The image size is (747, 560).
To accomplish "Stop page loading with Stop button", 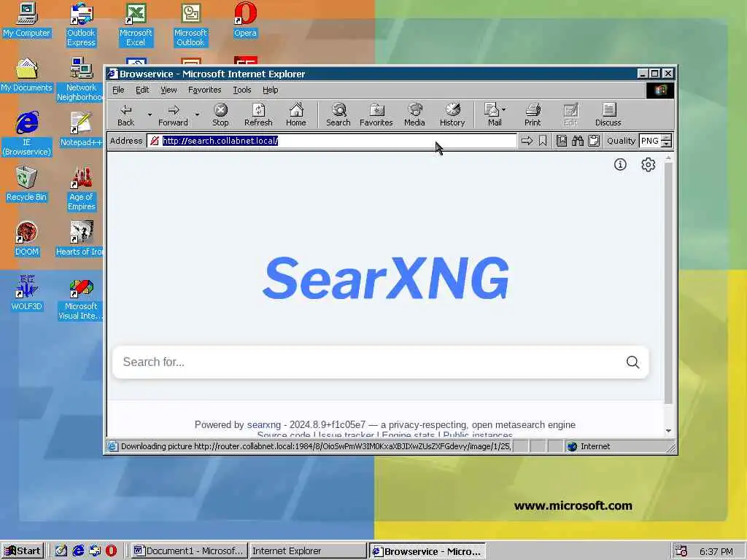I will pos(220,114).
